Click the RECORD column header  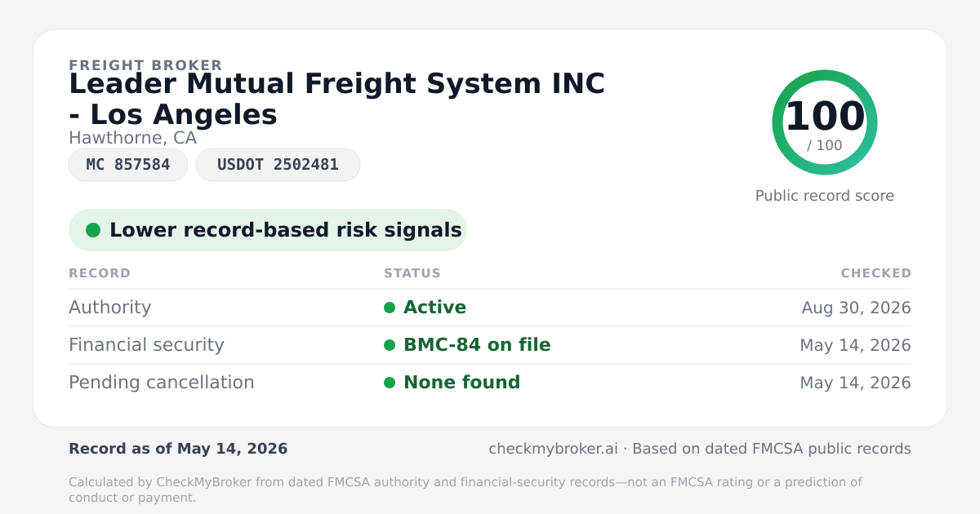click(x=100, y=273)
